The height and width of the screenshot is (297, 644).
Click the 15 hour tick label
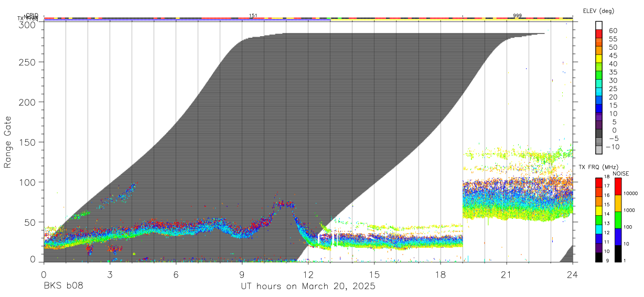tap(374, 274)
